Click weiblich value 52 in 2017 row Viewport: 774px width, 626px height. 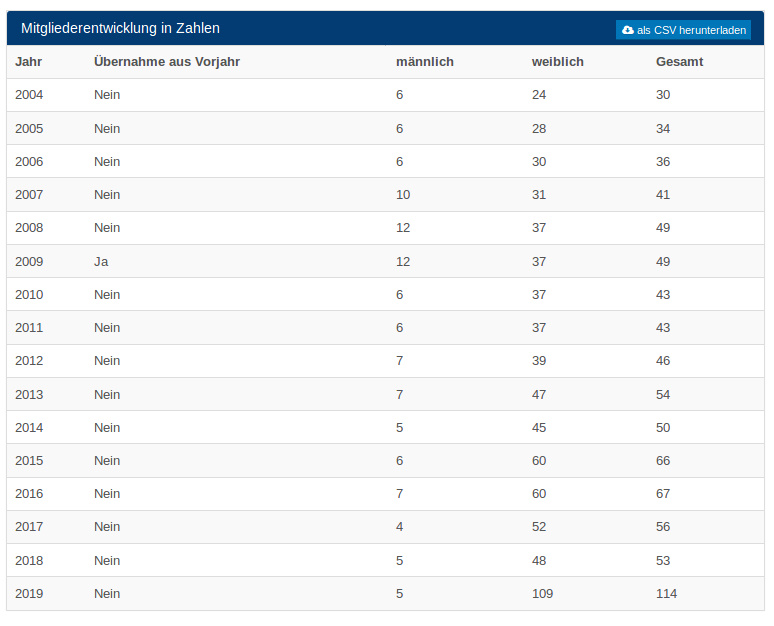coord(539,527)
